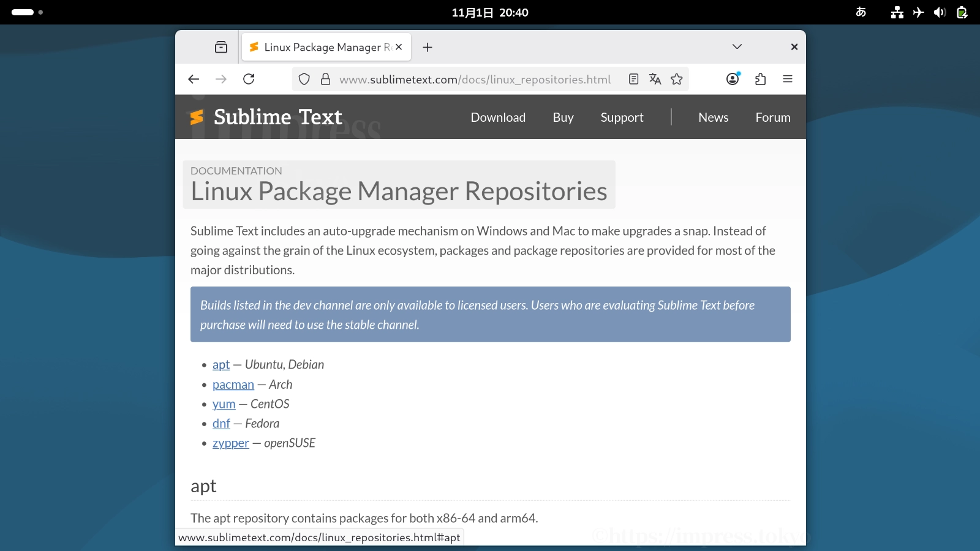Open the News menu item

tap(714, 118)
